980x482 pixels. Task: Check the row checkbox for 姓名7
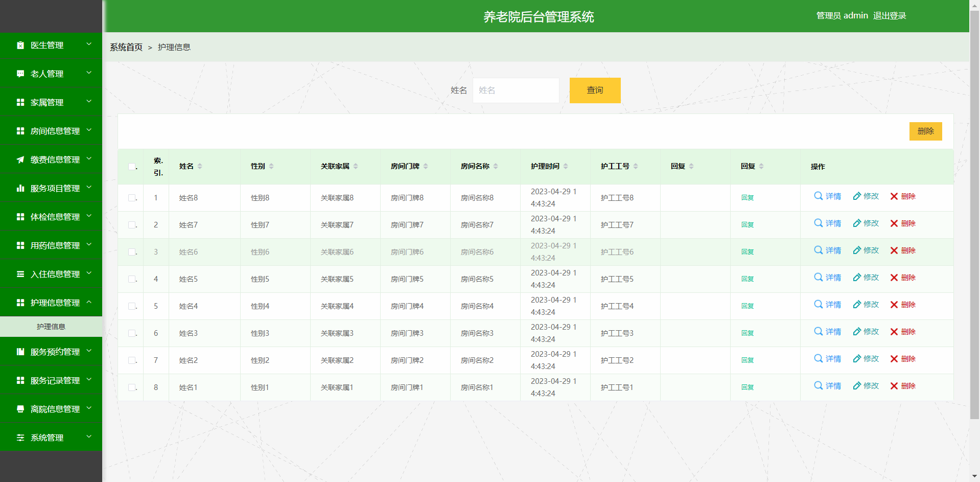132,225
